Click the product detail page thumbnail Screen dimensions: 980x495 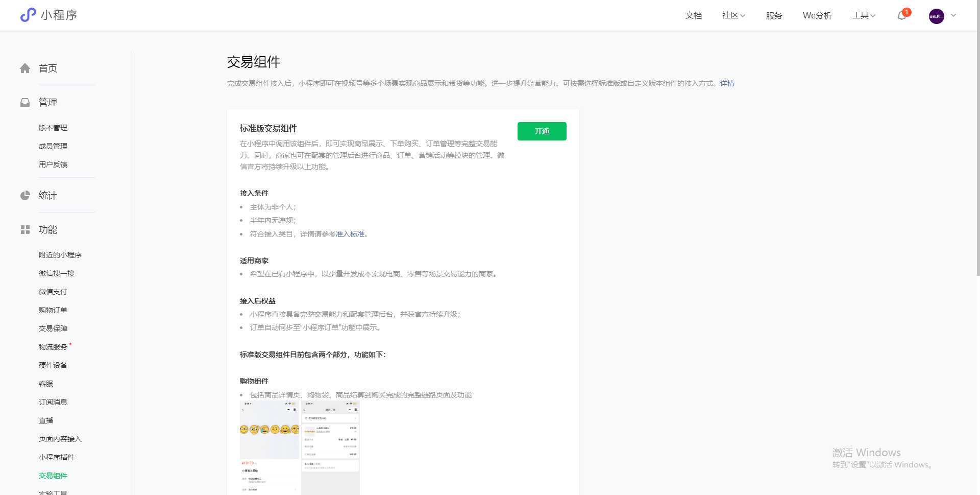click(269, 447)
